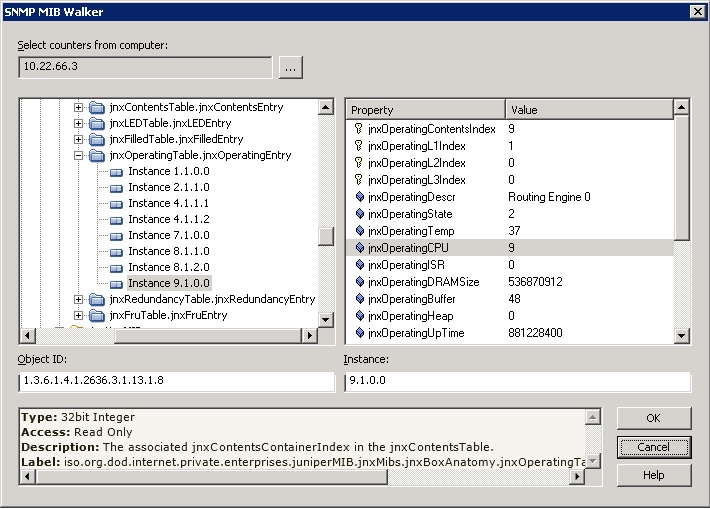Click the diamond icon next to jnxOperatingDescr

coord(359,197)
